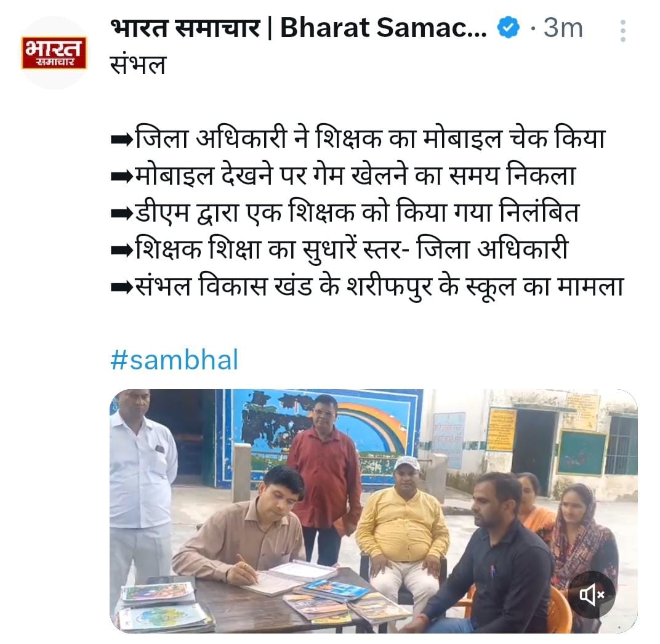Select the line about गेम खेलने का समय
The image size is (660, 644).
(x=344, y=175)
